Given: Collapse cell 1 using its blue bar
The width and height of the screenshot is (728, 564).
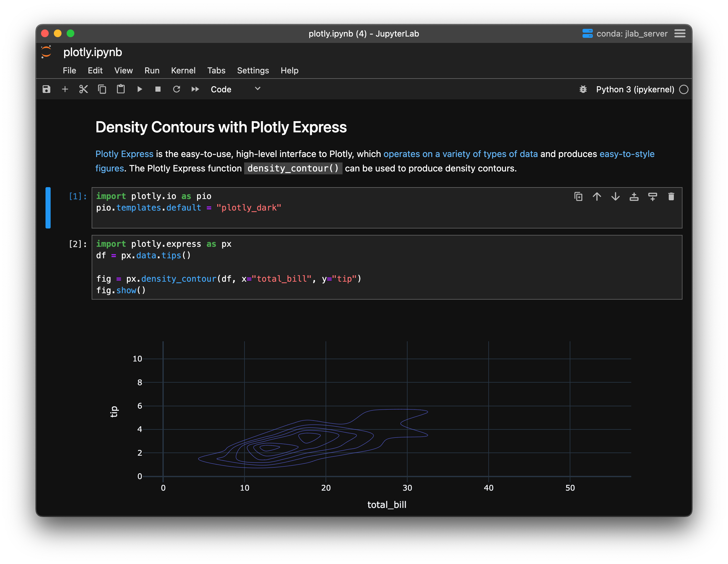Looking at the screenshot, I should 48,208.
